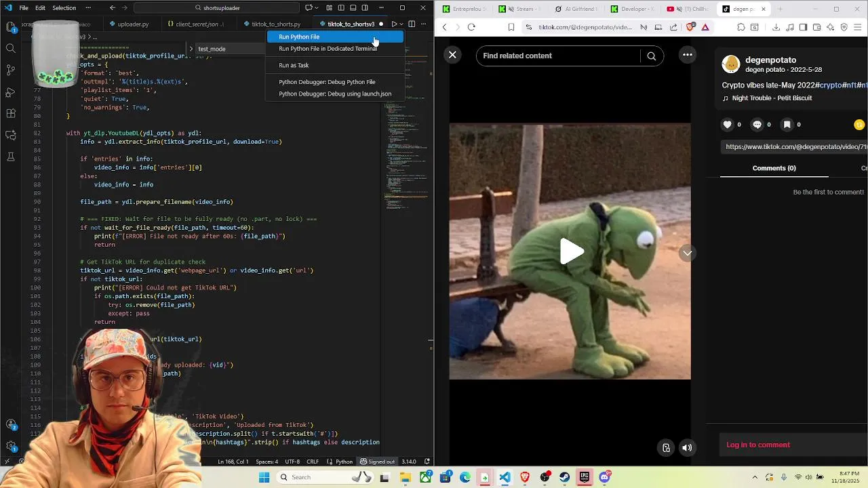This screenshot has height=488, width=868.
Task: Open the Selection menu in VS Code
Action: [64, 8]
